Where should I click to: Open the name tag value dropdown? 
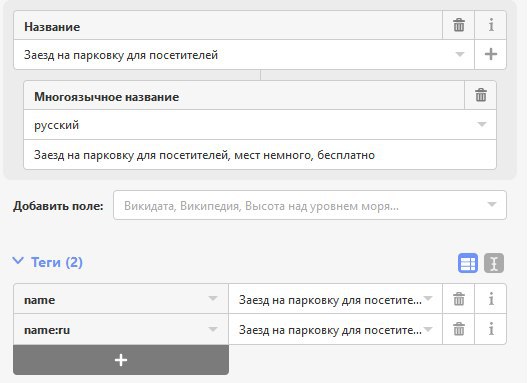point(428,298)
